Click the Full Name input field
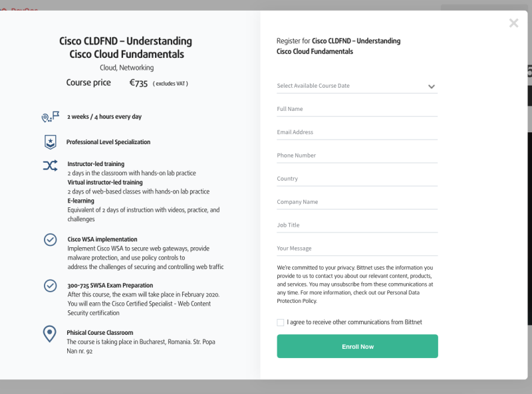This screenshot has height=394, width=532. pos(357,109)
